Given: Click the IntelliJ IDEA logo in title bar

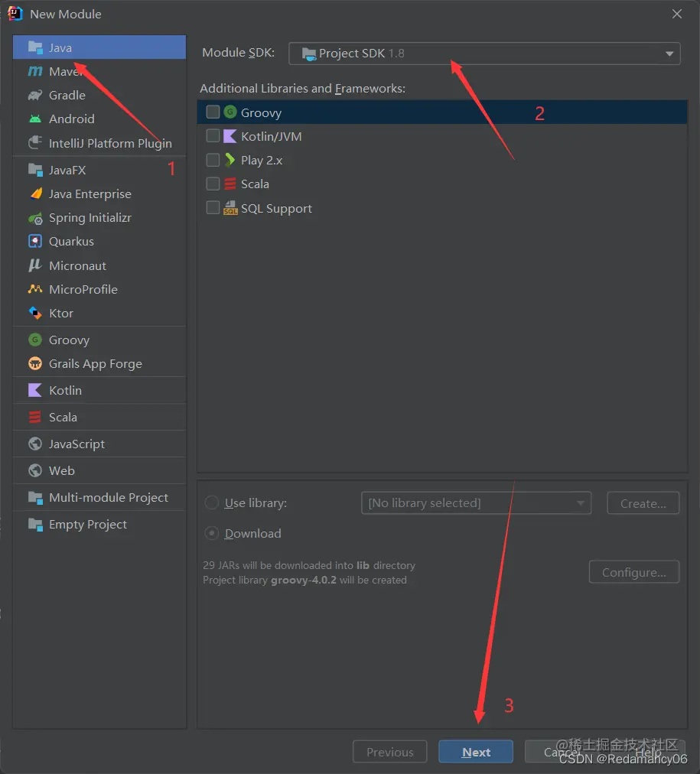Looking at the screenshot, I should click(x=15, y=13).
